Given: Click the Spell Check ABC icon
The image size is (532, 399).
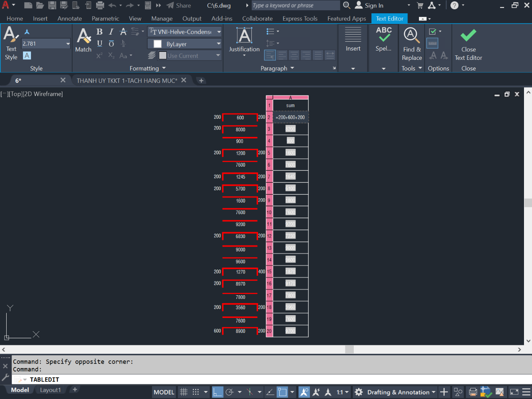Looking at the screenshot, I should pyautogui.click(x=383, y=39).
